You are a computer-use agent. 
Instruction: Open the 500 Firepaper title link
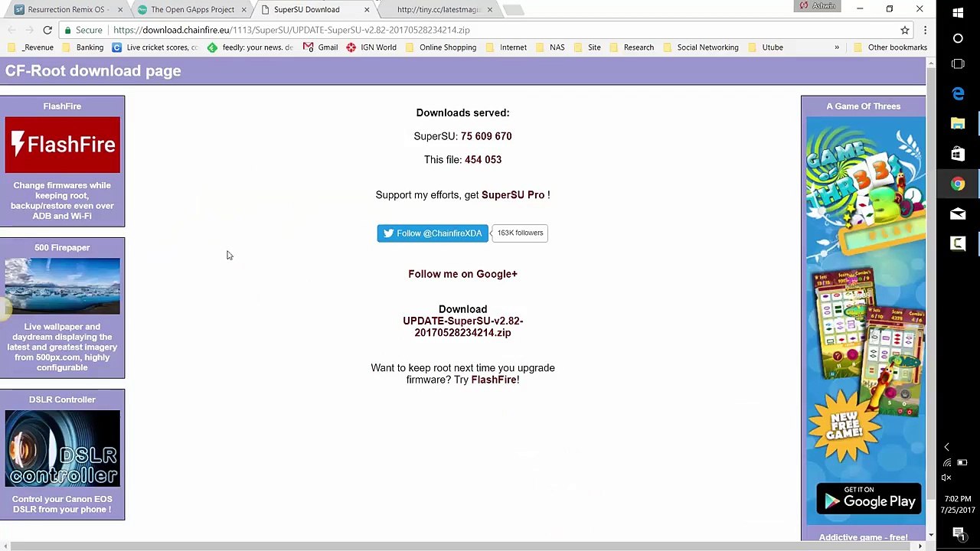tap(62, 248)
